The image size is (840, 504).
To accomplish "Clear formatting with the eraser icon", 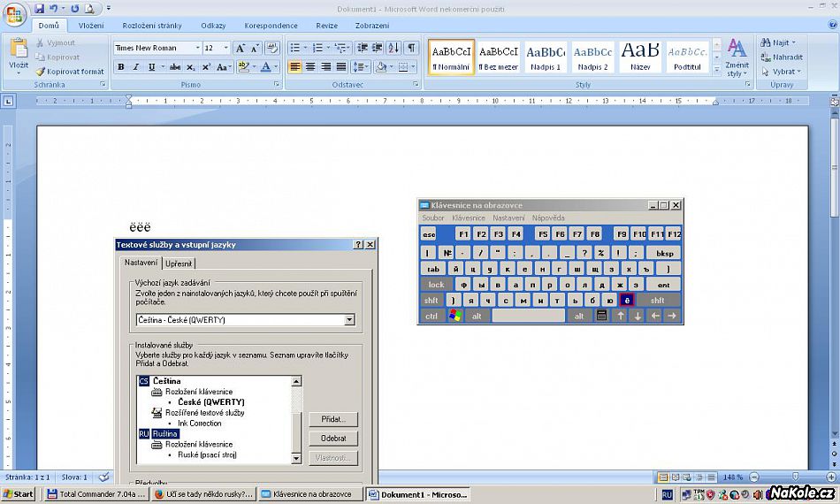I will pyautogui.click(x=272, y=49).
